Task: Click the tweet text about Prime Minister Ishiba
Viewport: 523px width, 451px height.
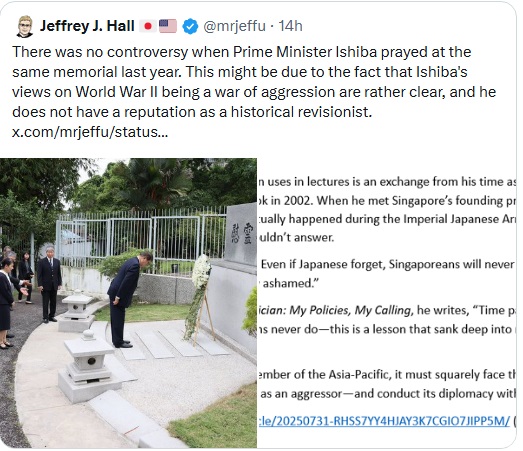Action: pos(254,82)
